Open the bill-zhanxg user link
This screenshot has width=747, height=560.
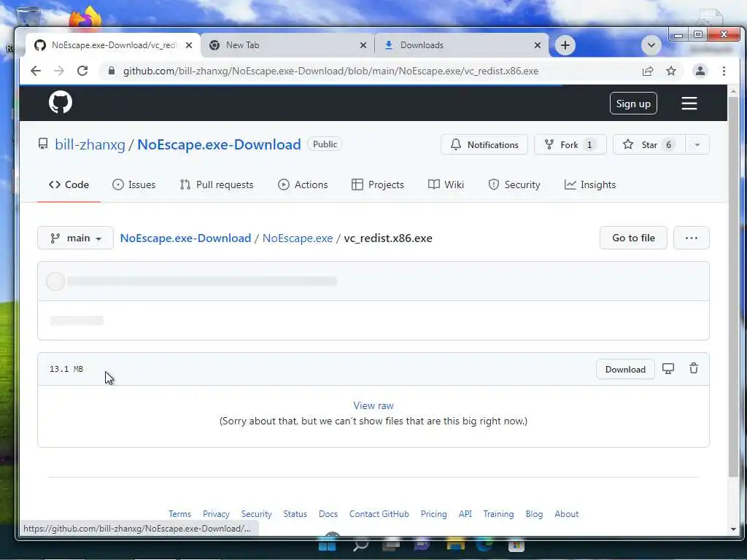pyautogui.click(x=90, y=144)
